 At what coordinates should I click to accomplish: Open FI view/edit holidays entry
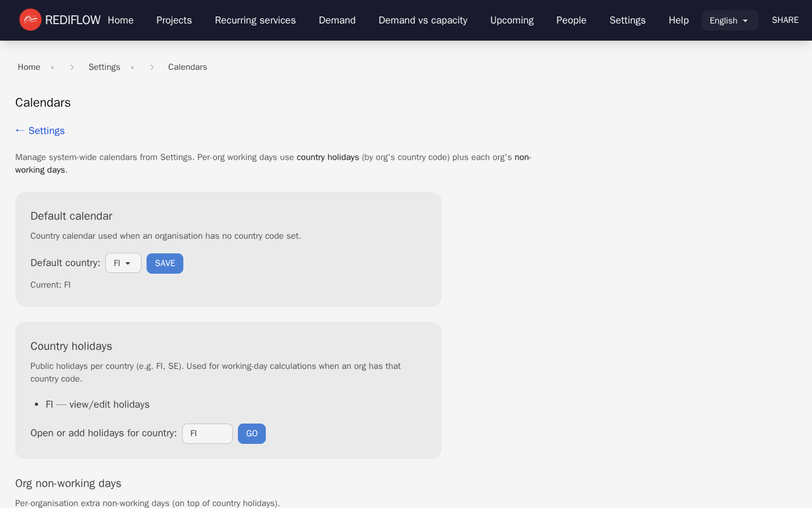click(x=98, y=404)
